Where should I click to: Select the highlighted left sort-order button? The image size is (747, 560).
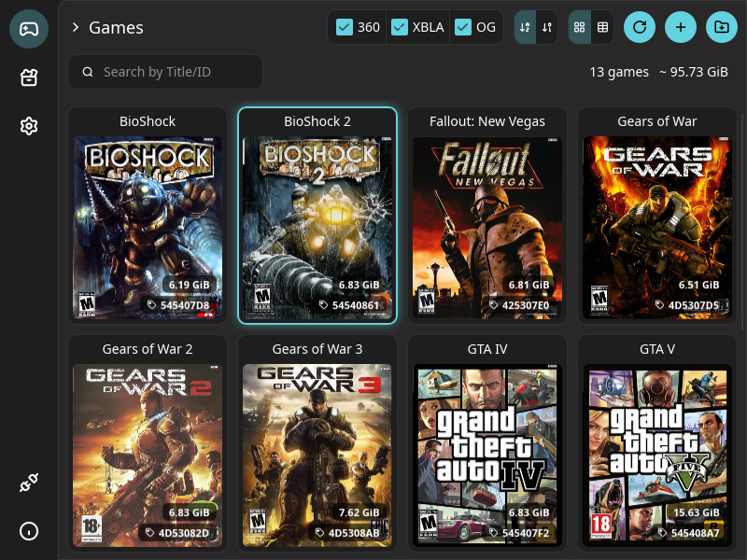click(x=525, y=27)
